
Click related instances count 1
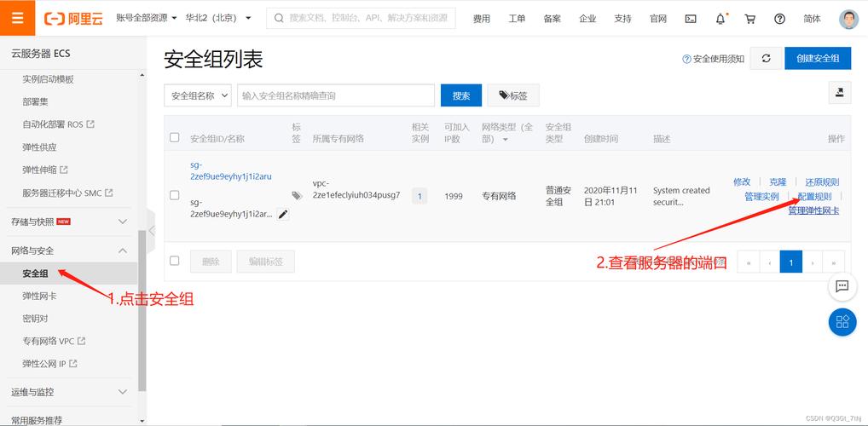[x=420, y=196]
